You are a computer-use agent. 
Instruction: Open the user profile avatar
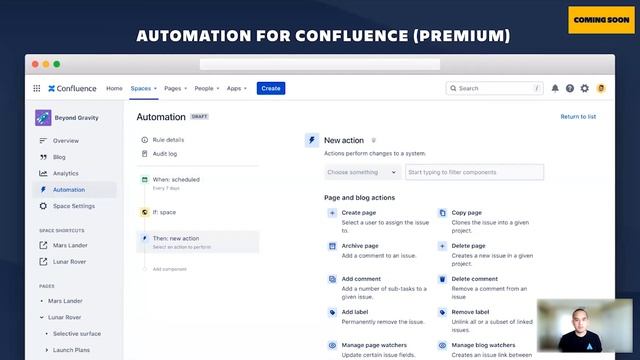(601, 88)
